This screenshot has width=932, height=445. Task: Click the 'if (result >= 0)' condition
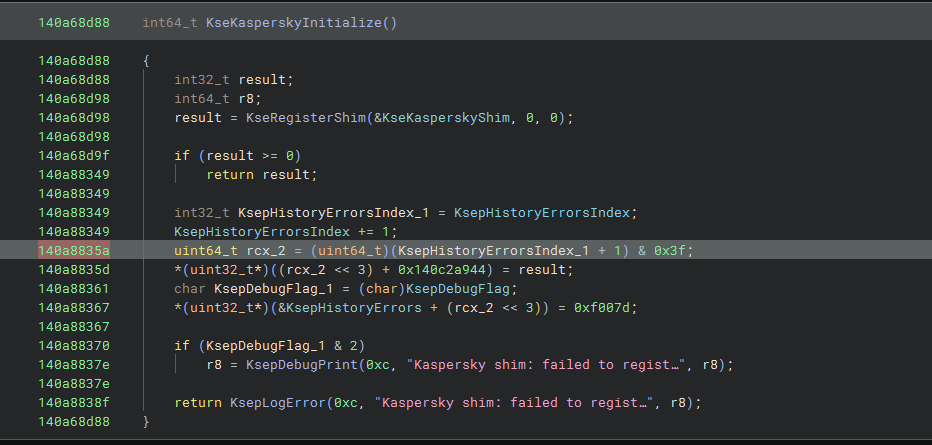tap(238, 156)
